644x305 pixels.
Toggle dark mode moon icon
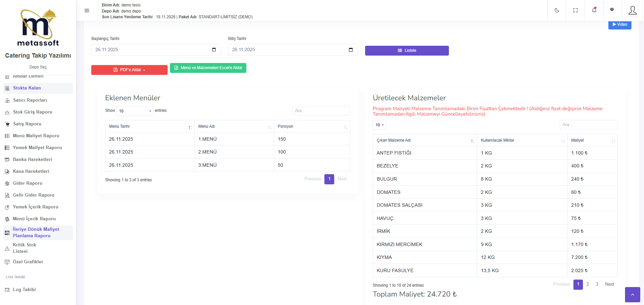(557, 11)
